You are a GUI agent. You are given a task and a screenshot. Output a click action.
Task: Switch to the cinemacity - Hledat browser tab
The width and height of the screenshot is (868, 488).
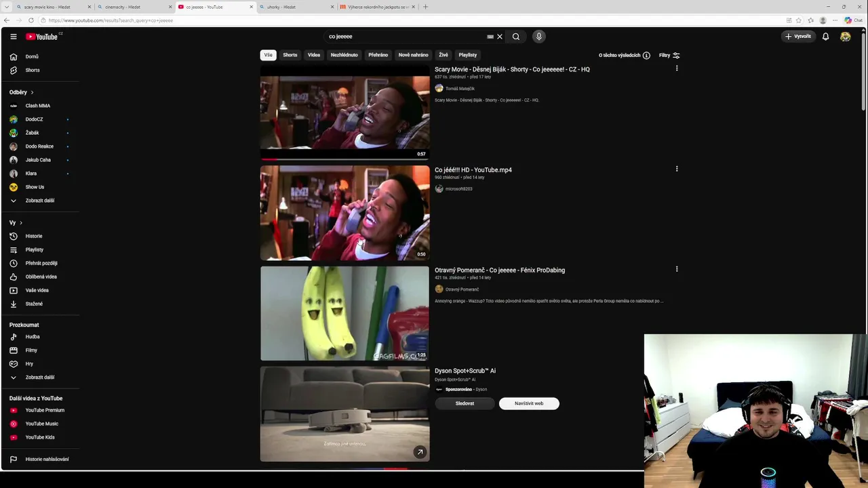pyautogui.click(x=133, y=7)
